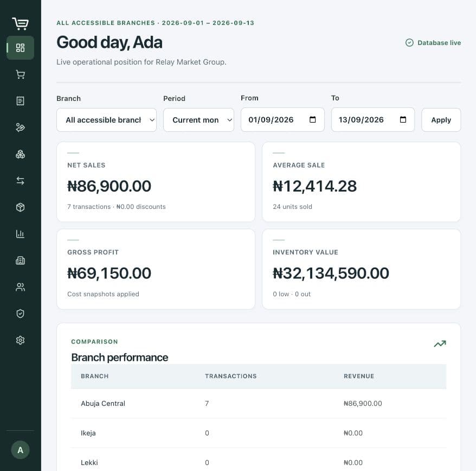
Task: Click the '7 transactions · ₦0.00 discounts' text
Action: tap(117, 207)
